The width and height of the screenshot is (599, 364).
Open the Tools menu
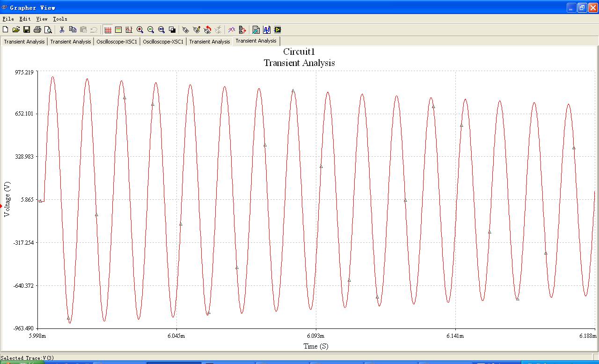(x=60, y=19)
